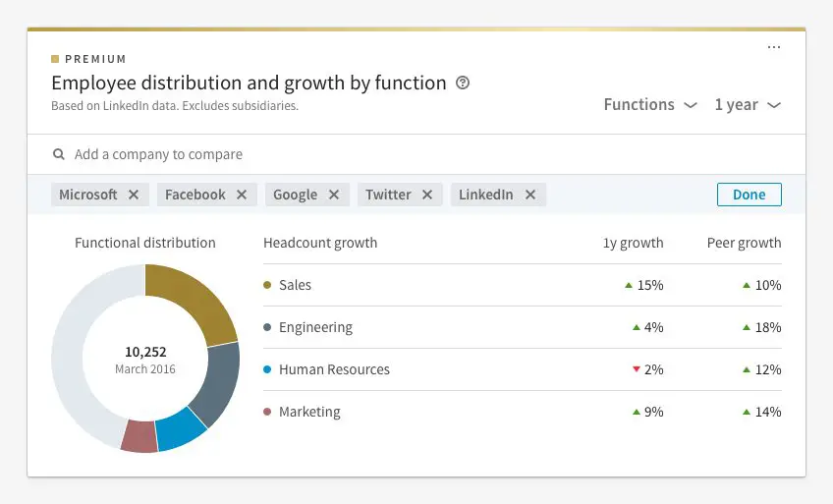Click the help question mark icon
The height and width of the screenshot is (504, 833).
(x=463, y=83)
